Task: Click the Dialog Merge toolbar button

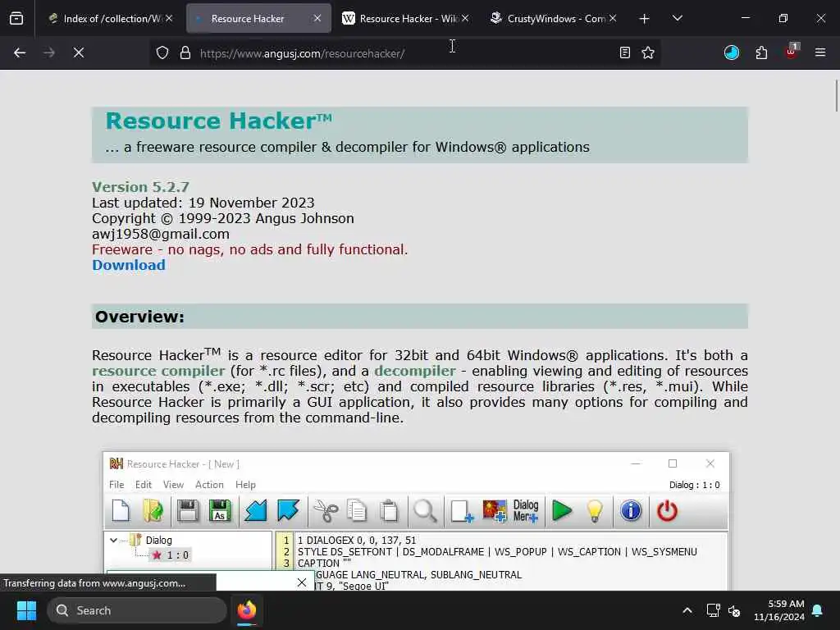Action: coord(526,510)
